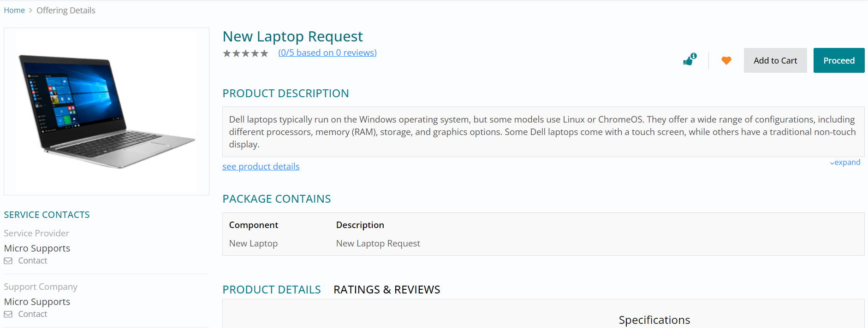Click the Service Provider envelope icon
Screen dimensions: 868x328
tap(8, 261)
